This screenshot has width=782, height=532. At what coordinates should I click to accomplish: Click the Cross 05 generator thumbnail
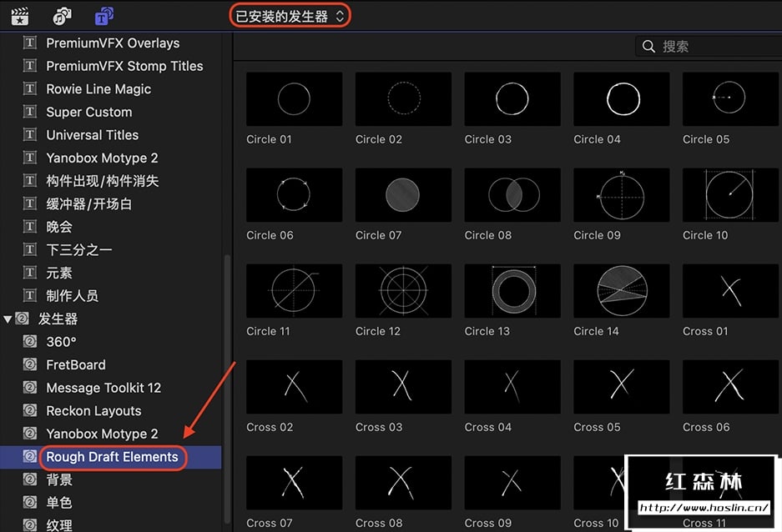[x=622, y=387]
